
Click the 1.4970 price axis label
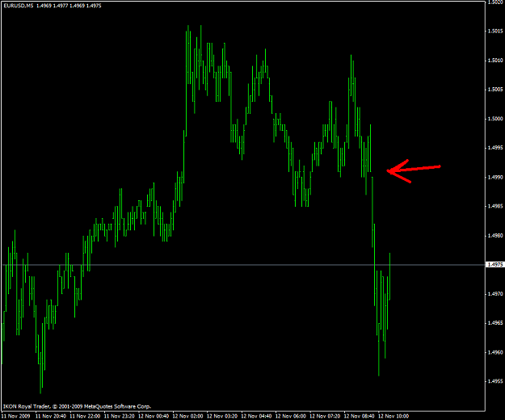click(495, 293)
